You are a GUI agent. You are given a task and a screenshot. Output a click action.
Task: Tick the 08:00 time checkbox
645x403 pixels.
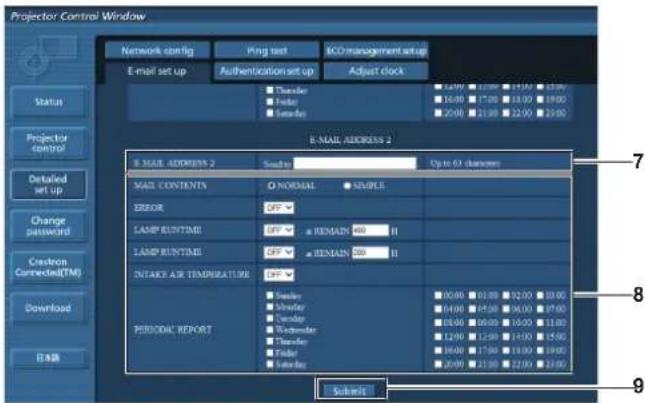(x=439, y=323)
